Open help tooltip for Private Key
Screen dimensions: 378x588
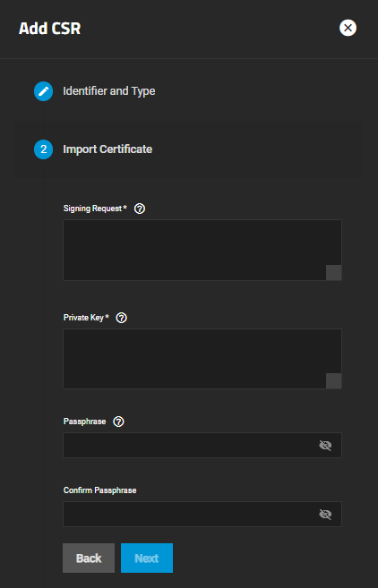click(121, 318)
